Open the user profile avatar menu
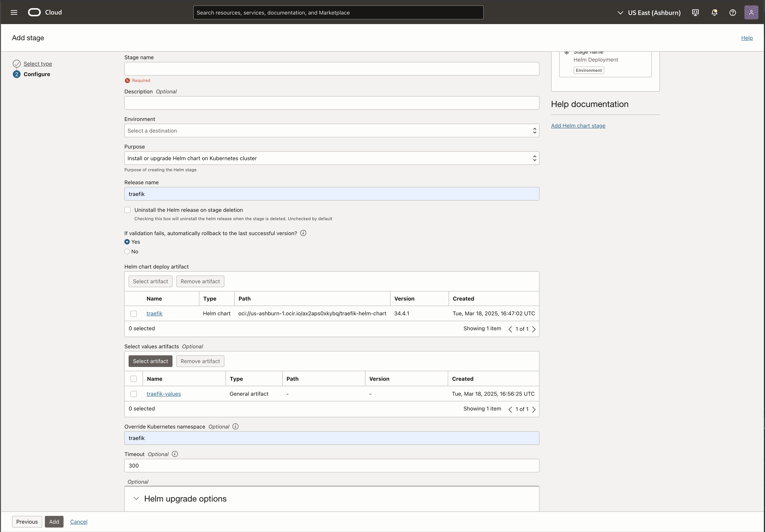This screenshot has width=765, height=532. pos(751,12)
